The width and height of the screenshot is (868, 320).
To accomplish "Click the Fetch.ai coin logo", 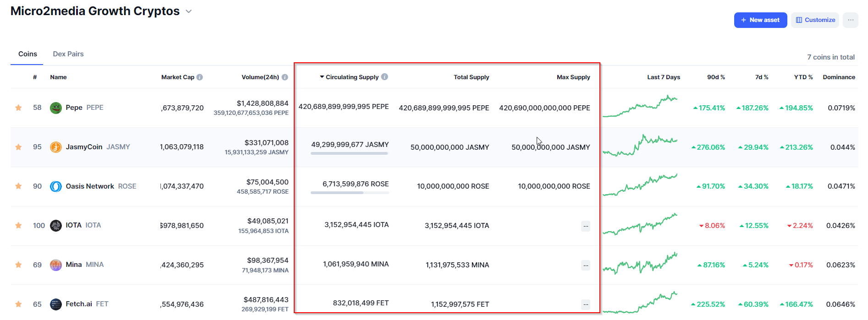I will point(56,304).
